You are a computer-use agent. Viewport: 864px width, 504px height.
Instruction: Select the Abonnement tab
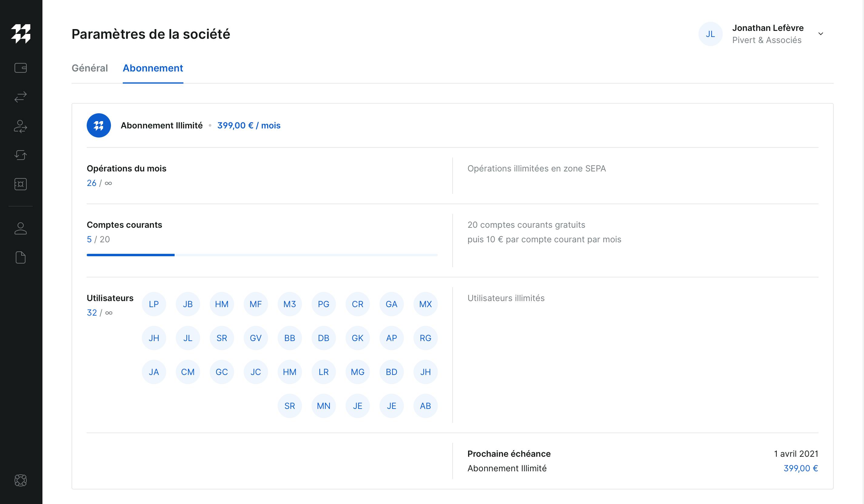(x=153, y=68)
